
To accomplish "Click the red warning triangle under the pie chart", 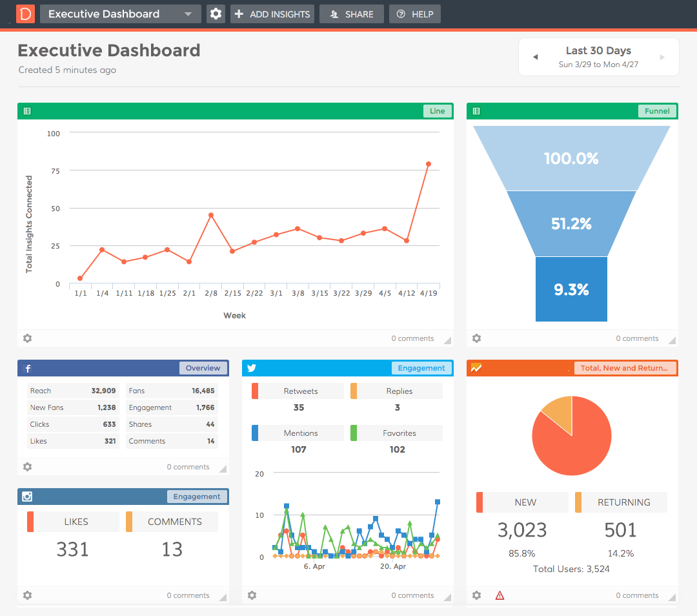I will [x=500, y=595].
